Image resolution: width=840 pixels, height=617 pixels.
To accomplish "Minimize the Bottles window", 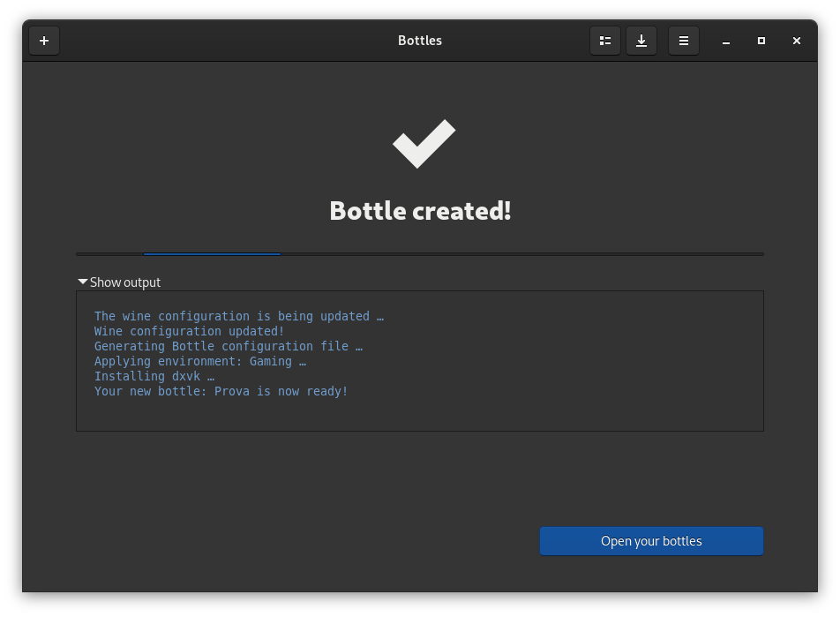I will point(725,40).
